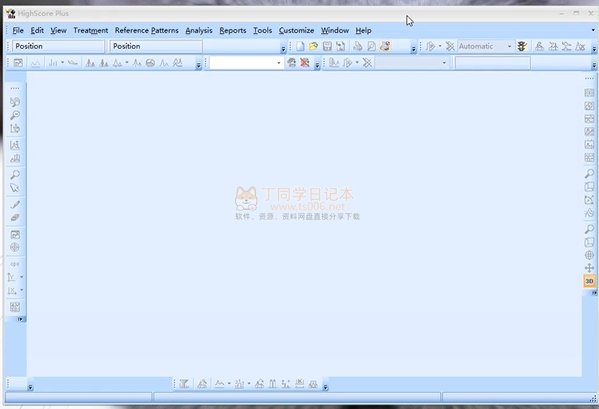Click the funnel-shaped icon in bottom toolbar
This screenshot has width=599, height=409.
184,383
